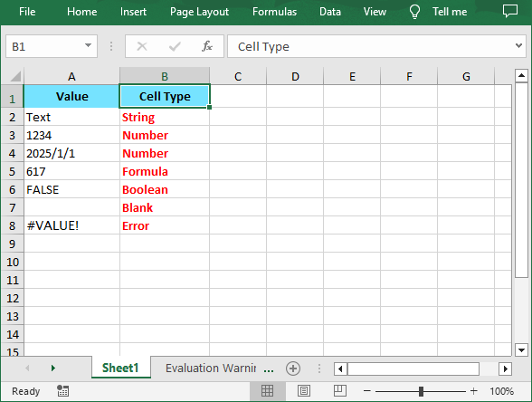
Task: Select row 12 header
Action: click(x=13, y=298)
